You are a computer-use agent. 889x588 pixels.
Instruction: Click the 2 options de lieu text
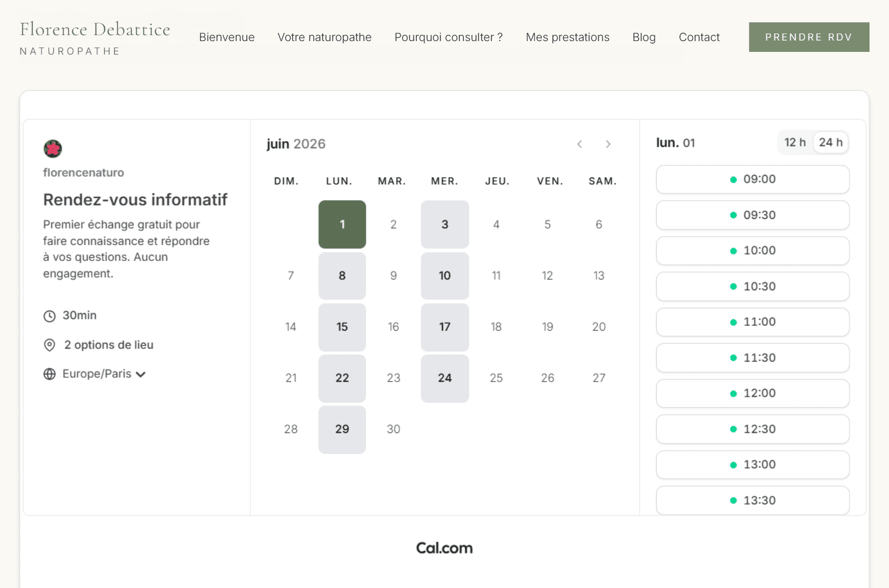coord(109,345)
